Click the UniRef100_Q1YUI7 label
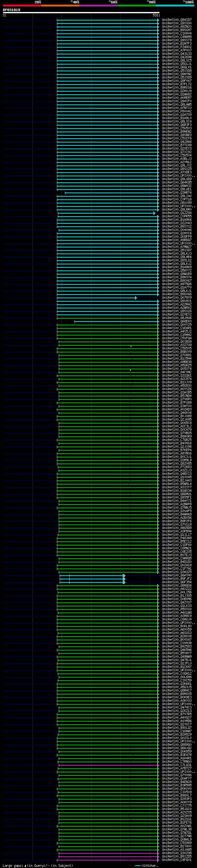Viewport: 197px width, 868px height. 176,725
